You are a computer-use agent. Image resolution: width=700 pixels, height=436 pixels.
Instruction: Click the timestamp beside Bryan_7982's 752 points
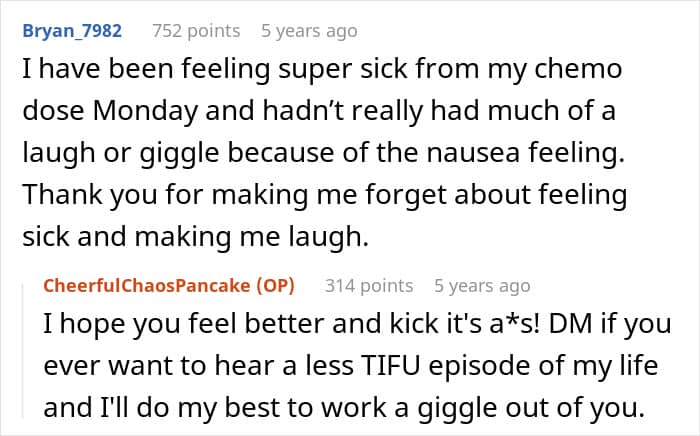click(309, 31)
